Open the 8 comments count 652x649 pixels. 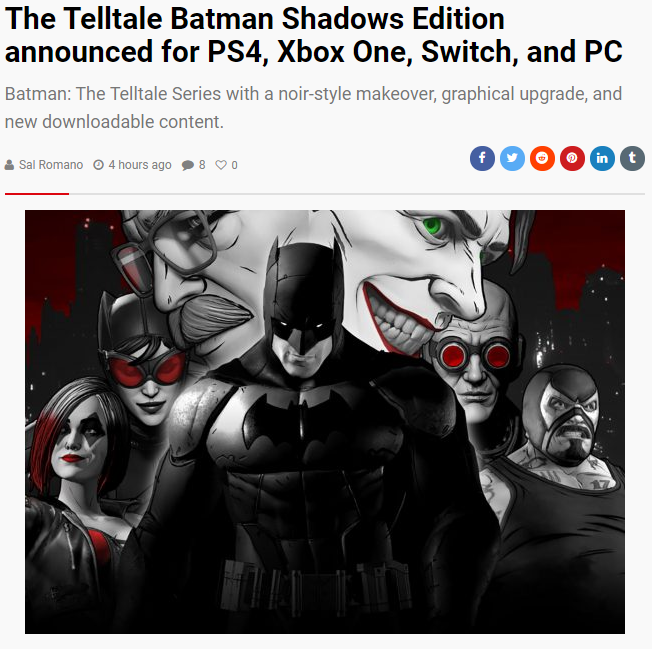[x=202, y=165]
